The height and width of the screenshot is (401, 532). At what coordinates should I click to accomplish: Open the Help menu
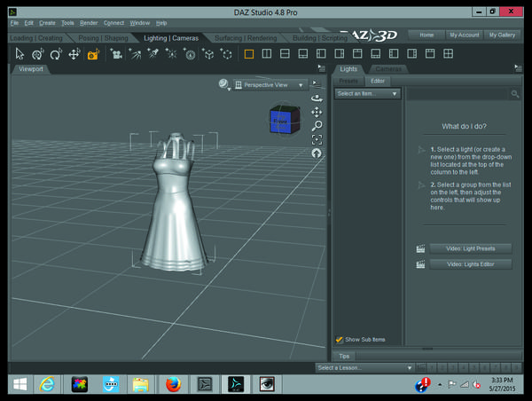pos(161,23)
